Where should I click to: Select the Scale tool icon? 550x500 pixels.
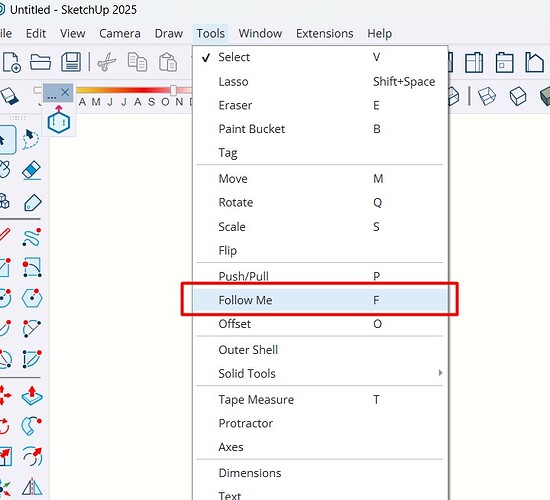[6, 456]
